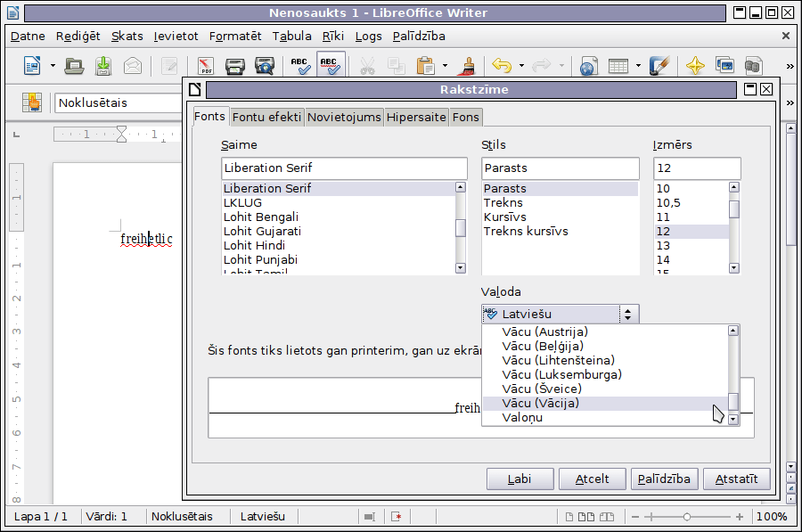This screenshot has height=532, width=802.
Task: Select font size 10,5
Action: coord(692,202)
